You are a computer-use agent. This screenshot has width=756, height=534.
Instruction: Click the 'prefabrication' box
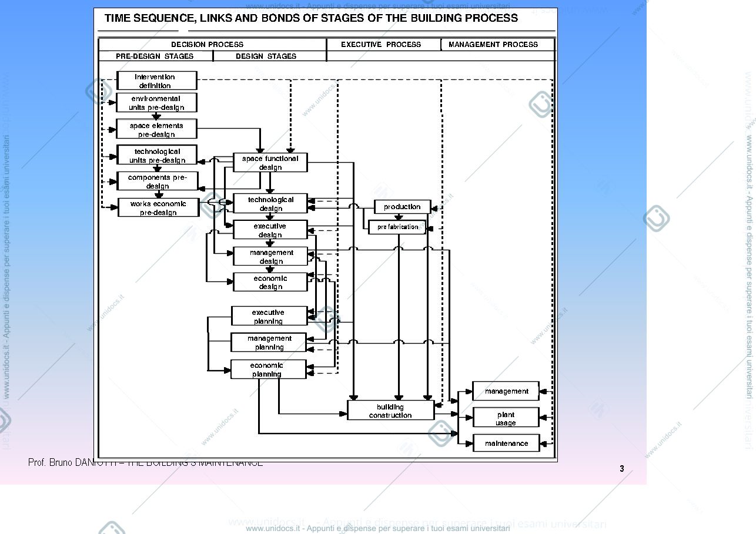tap(397, 227)
